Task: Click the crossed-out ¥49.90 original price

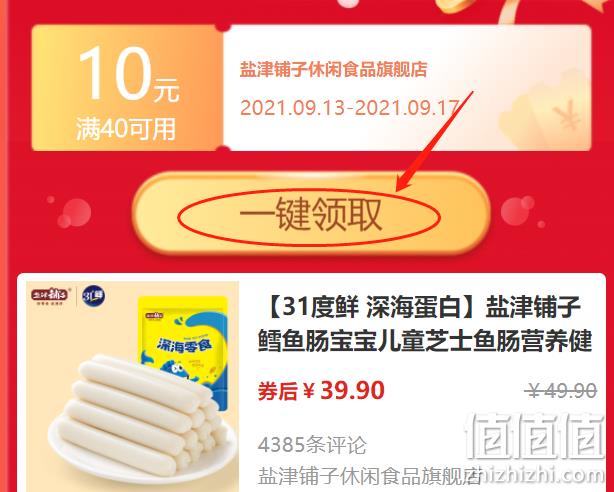Action: [x=561, y=390]
